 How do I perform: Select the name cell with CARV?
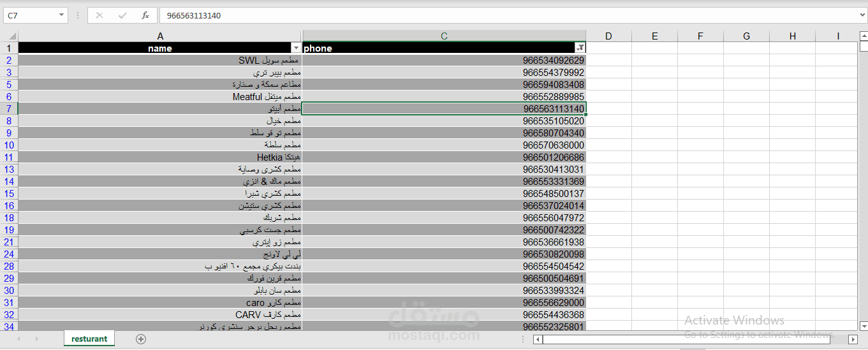click(x=160, y=315)
